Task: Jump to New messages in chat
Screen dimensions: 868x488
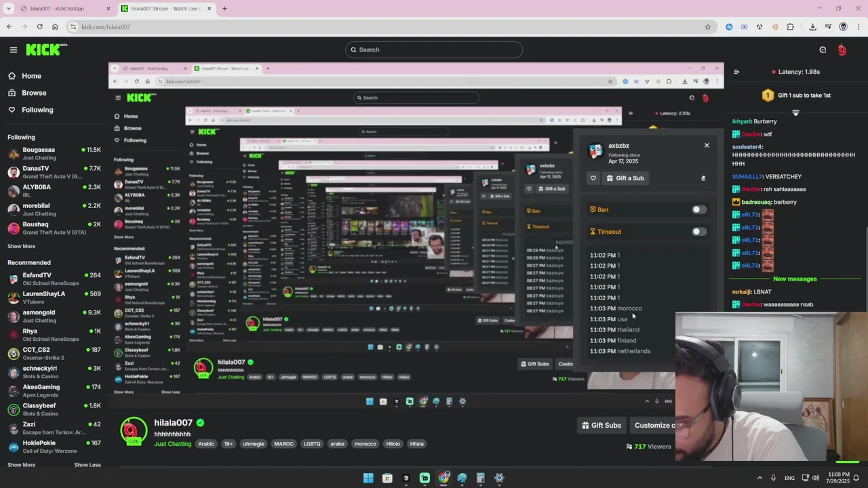Action: (795, 279)
